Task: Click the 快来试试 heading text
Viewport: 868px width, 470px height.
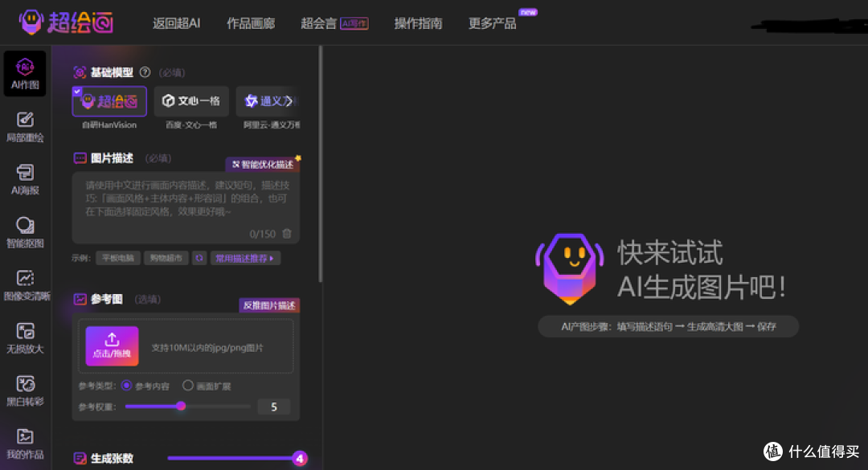Action: pyautogui.click(x=669, y=252)
